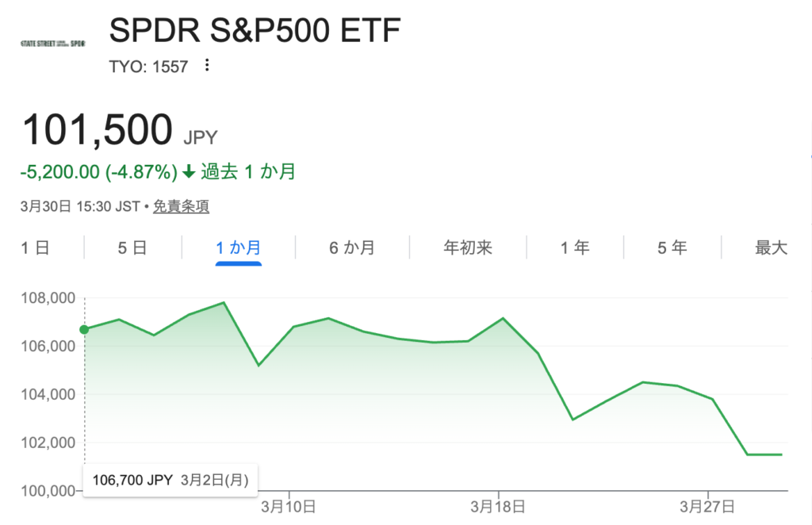
Task: Show the 1年 chart range
Action: [x=575, y=248]
